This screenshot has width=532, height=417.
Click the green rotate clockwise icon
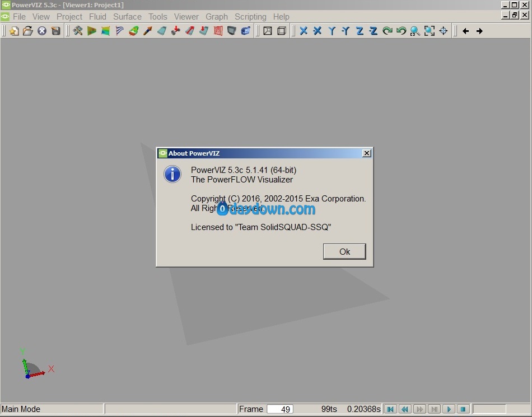tap(387, 31)
